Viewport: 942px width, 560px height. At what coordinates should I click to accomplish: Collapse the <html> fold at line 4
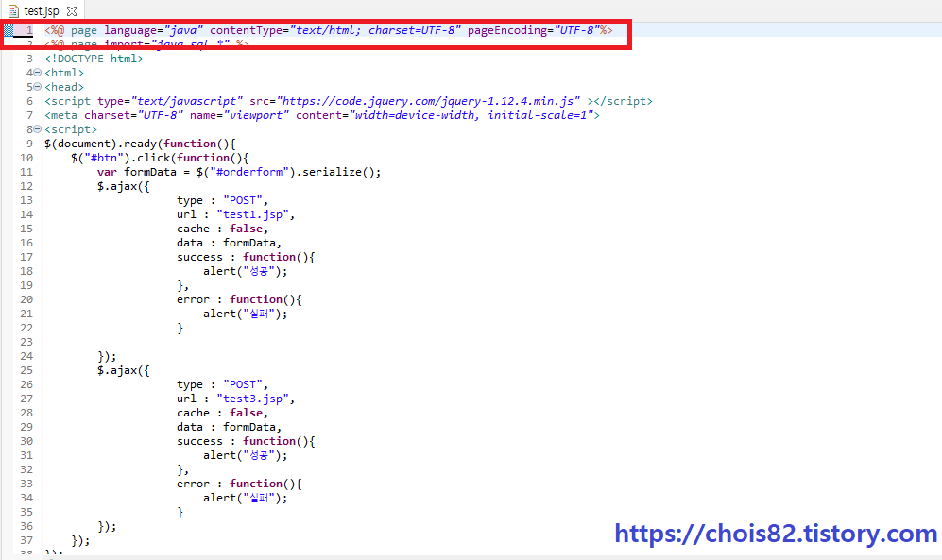click(37, 73)
